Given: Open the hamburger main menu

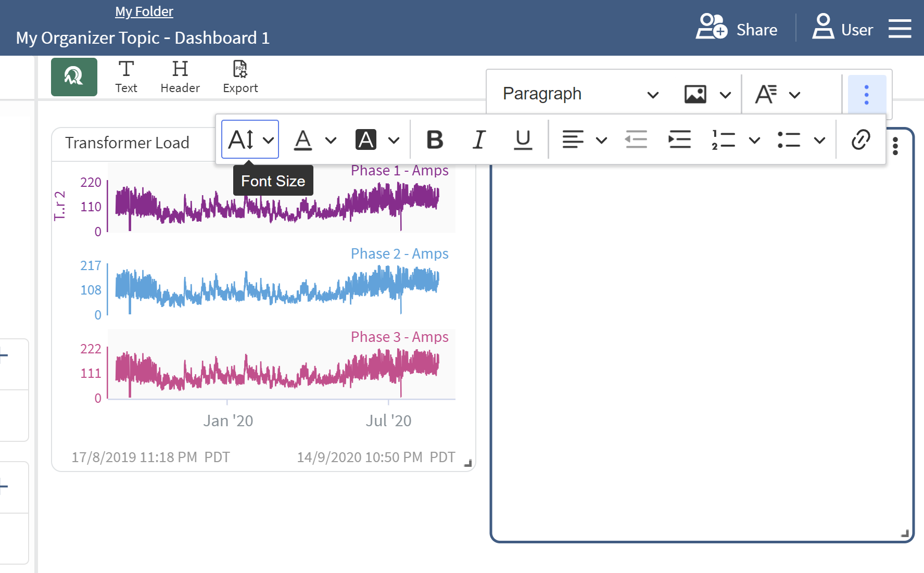Looking at the screenshot, I should (x=900, y=29).
